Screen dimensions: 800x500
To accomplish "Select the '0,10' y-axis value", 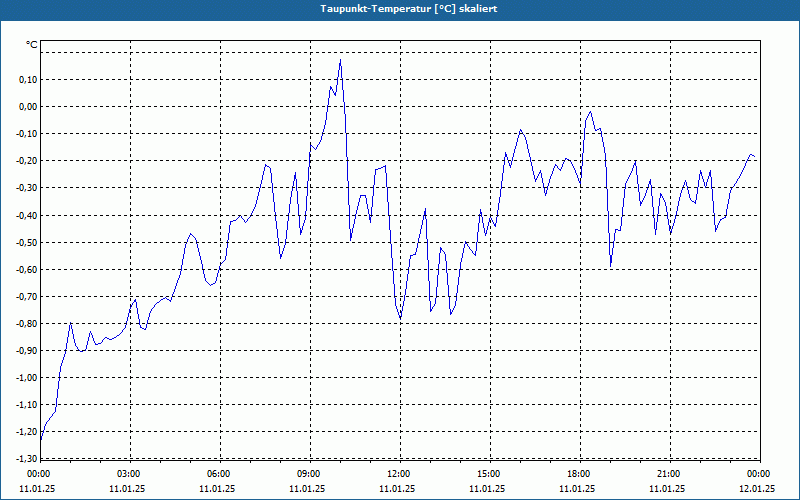I will tap(29, 80).
